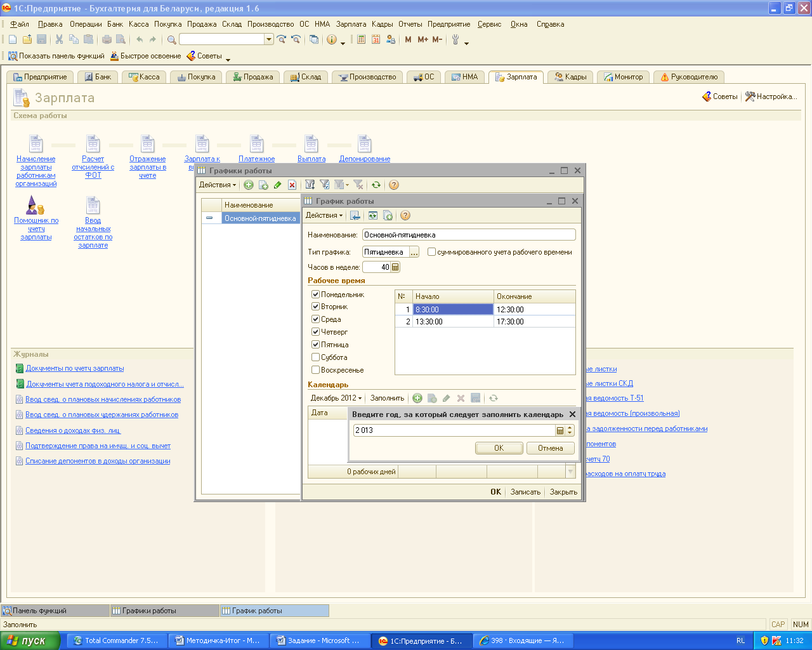Click the M- memory subtract icon

point(437,39)
